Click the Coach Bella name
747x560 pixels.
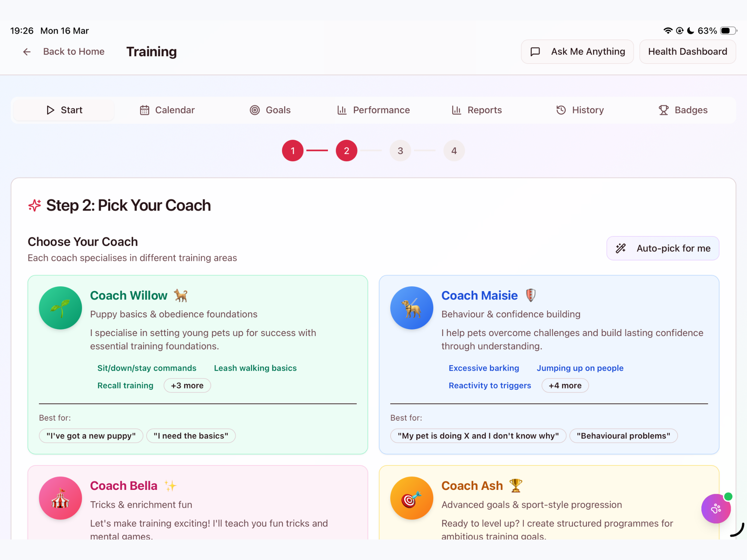124,486
